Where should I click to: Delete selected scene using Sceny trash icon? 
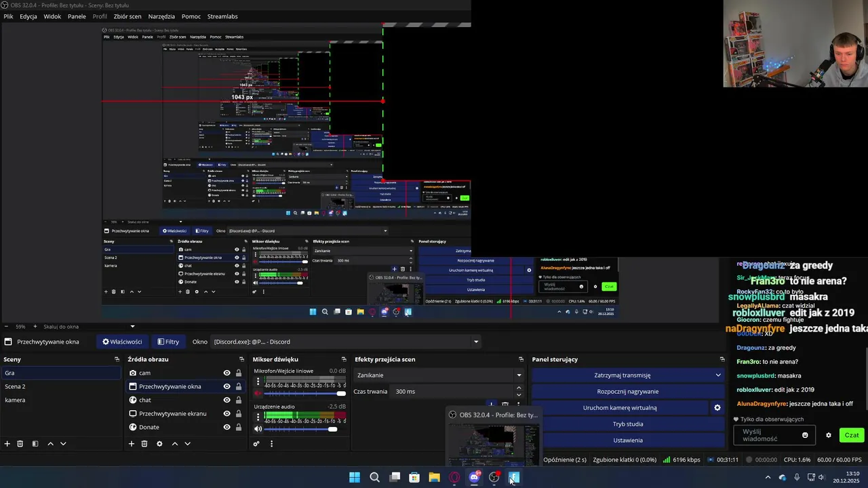(x=20, y=444)
